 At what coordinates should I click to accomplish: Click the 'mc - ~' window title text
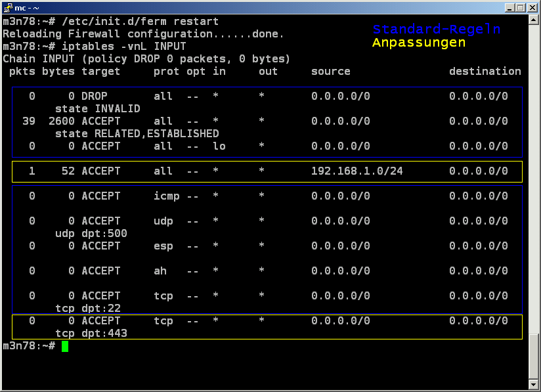tap(29, 8)
